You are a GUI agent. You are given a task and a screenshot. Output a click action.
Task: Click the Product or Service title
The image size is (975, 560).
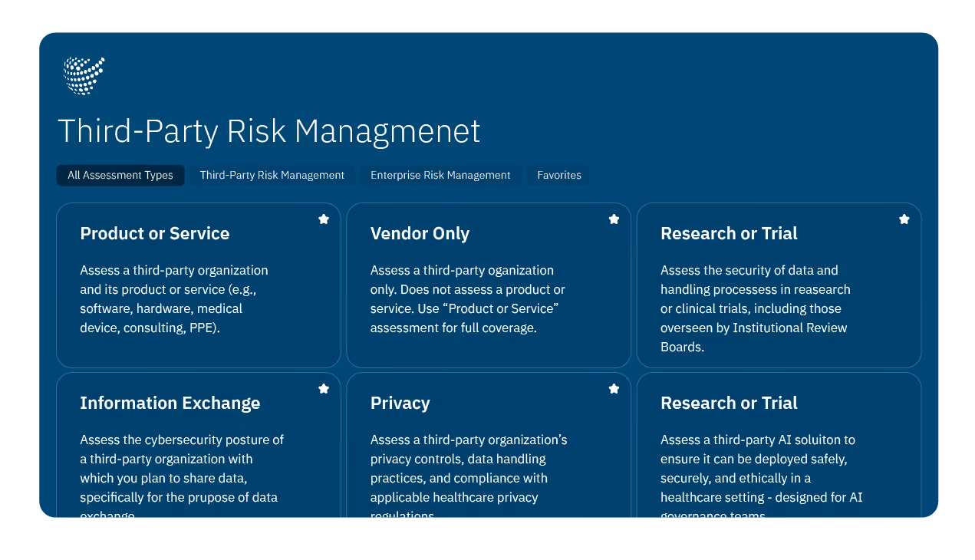pos(155,233)
